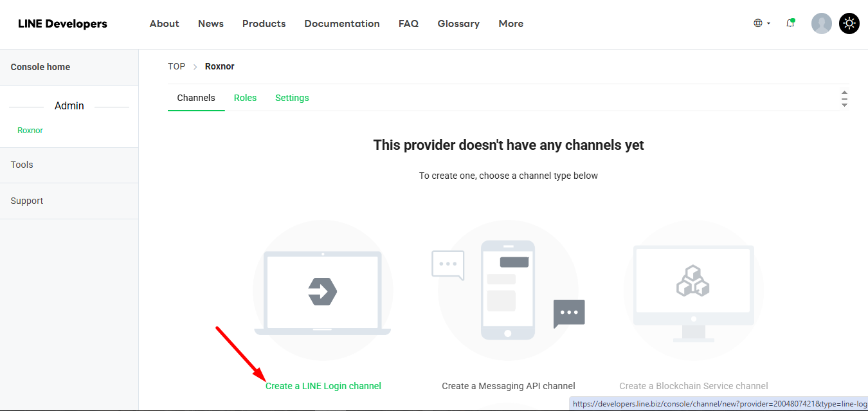This screenshot has width=868, height=411.
Task: Toggle the profile menu open
Action: (821, 23)
